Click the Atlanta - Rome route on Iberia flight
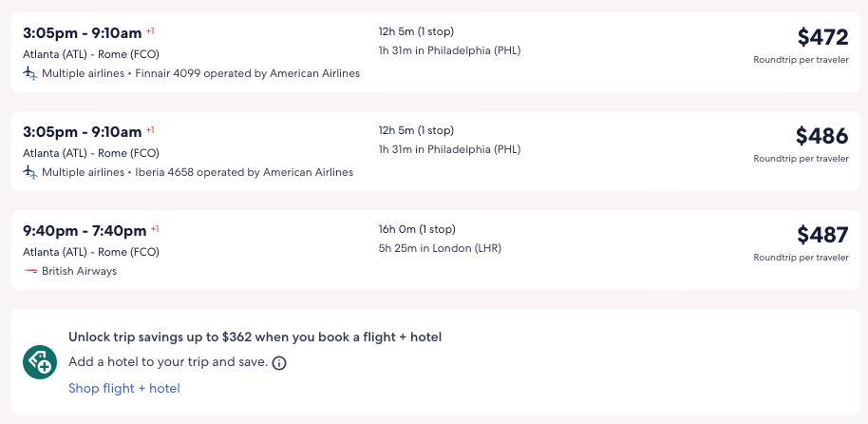Viewport: 868px width, 424px height. [x=91, y=153]
